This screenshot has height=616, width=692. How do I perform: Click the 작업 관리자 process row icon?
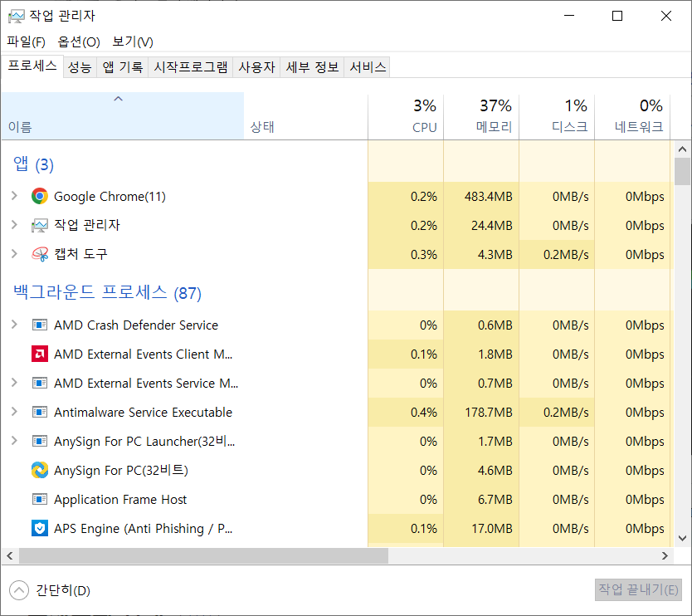click(40, 225)
